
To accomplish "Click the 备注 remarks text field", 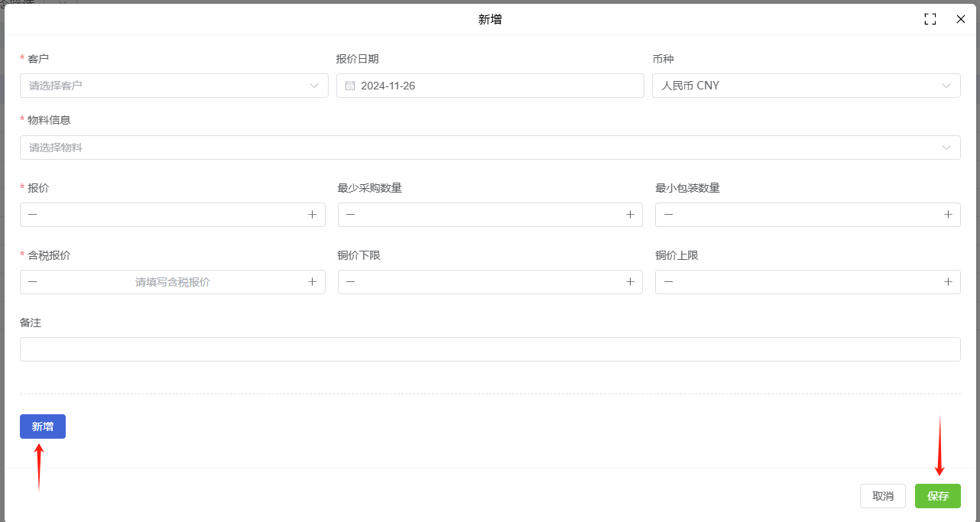I will click(x=490, y=349).
